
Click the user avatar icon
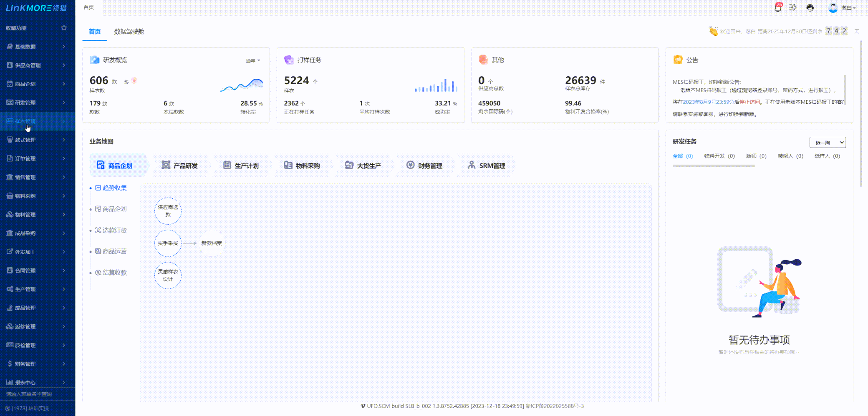[x=833, y=8]
